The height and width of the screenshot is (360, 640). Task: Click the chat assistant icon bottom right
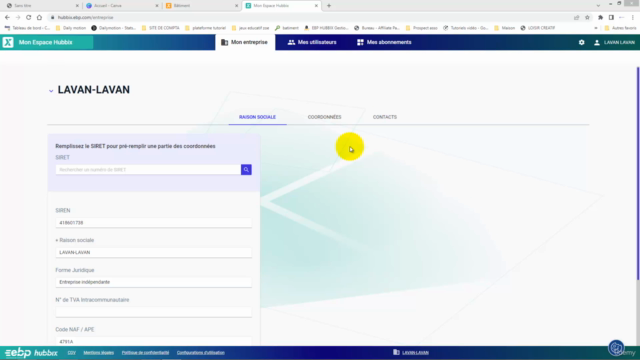point(616,348)
